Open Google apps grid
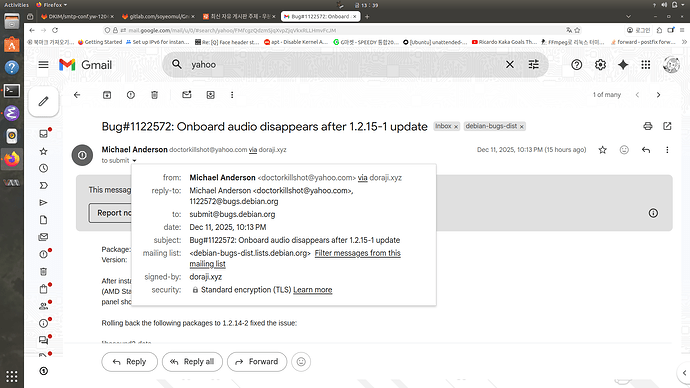 pos(646,65)
